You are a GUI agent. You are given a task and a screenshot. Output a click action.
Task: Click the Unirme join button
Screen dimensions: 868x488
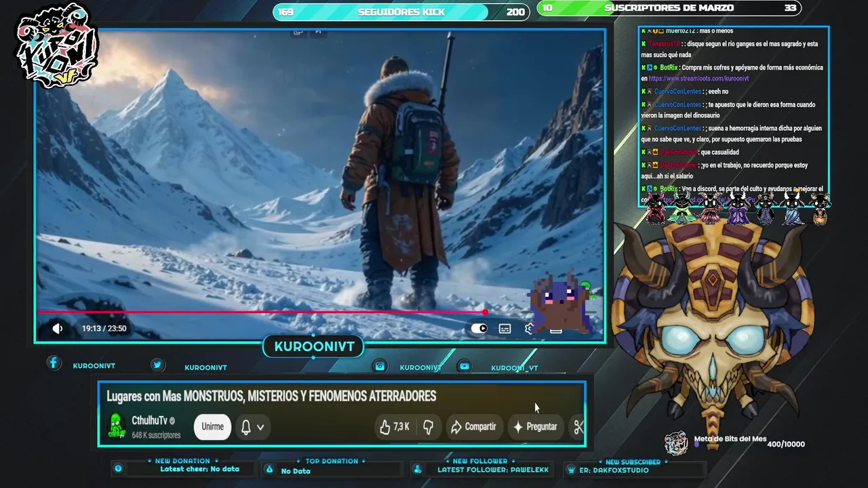click(x=212, y=426)
